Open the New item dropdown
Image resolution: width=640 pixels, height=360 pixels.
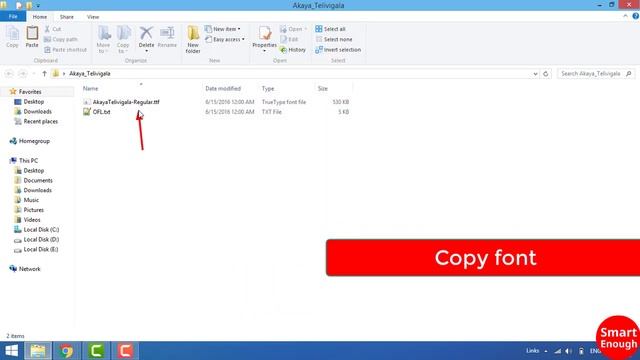(x=222, y=29)
